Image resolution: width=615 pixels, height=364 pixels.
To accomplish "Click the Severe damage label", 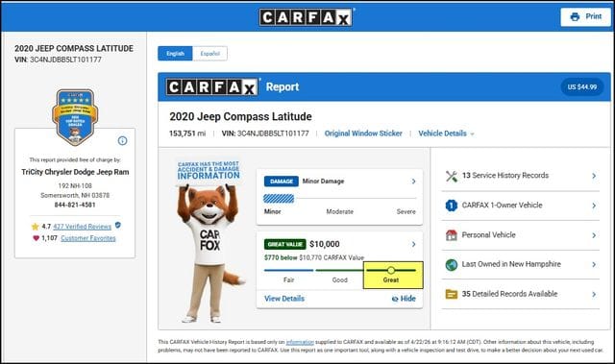I will tap(406, 211).
